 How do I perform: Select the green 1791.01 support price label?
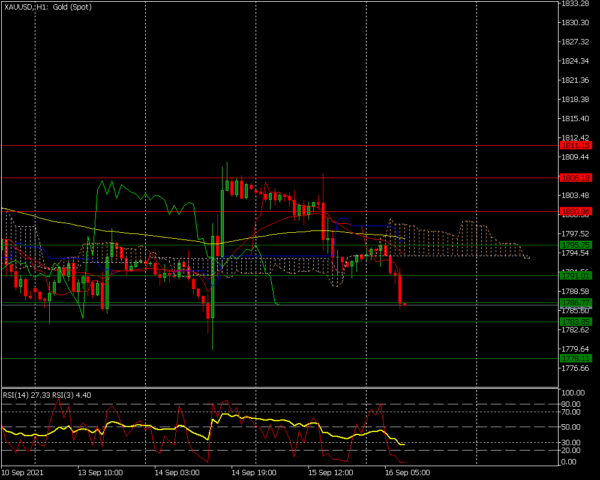(x=576, y=276)
